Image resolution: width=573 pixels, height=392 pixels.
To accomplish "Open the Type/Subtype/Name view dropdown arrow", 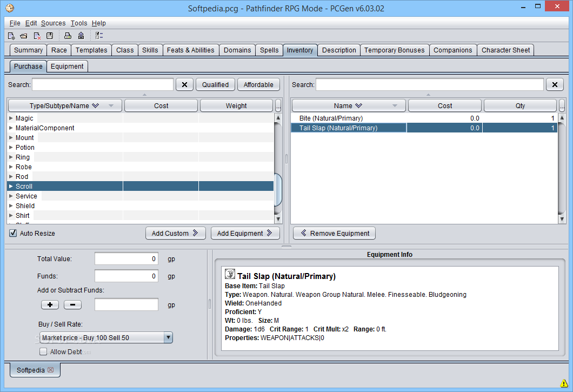I will (x=111, y=105).
